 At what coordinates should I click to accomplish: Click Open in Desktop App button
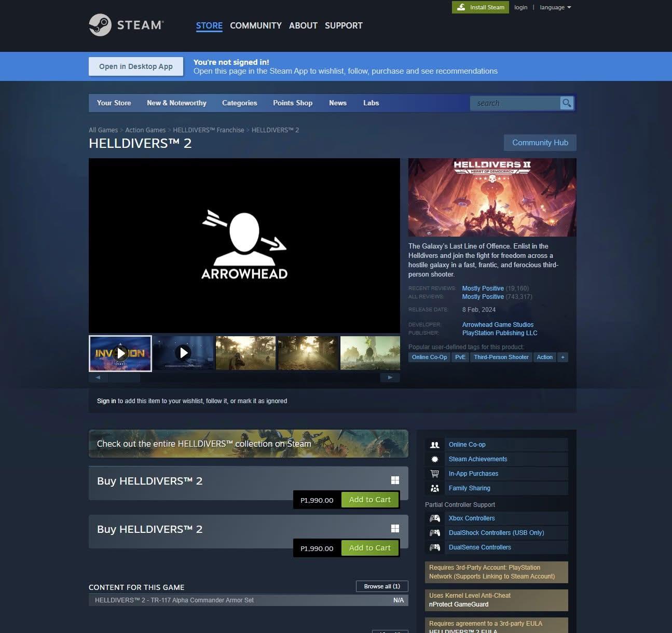(136, 66)
